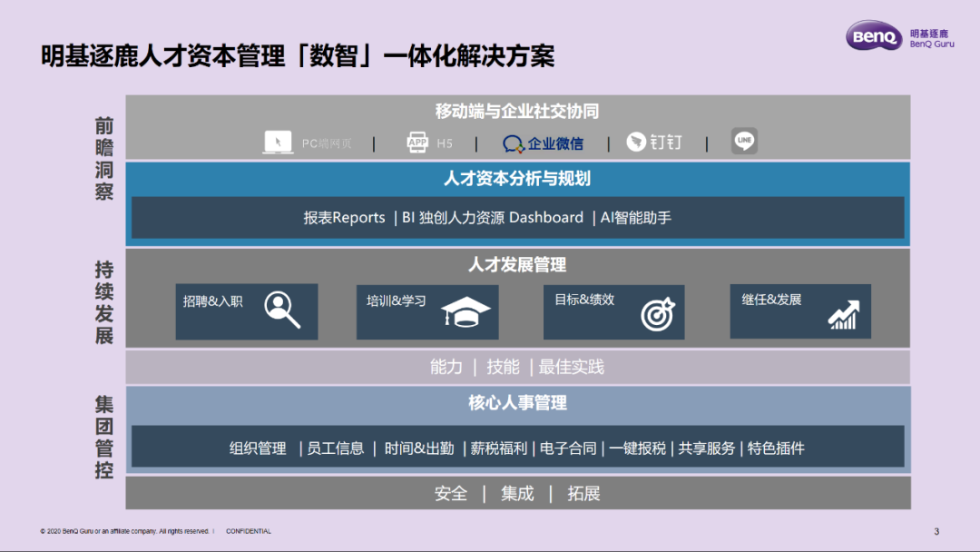Select the 继任&发展 card label
980x552 pixels.
point(771,300)
